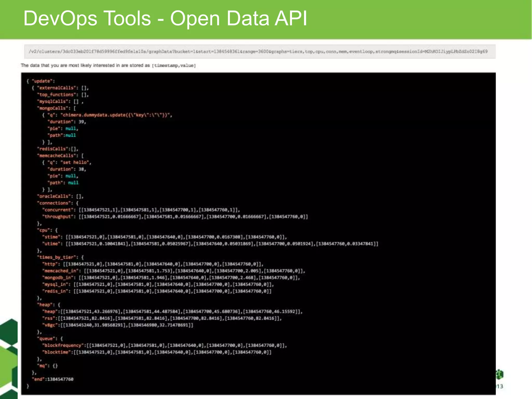
Task: Select the "http" data line
Action: pyautogui.click(x=153, y=264)
